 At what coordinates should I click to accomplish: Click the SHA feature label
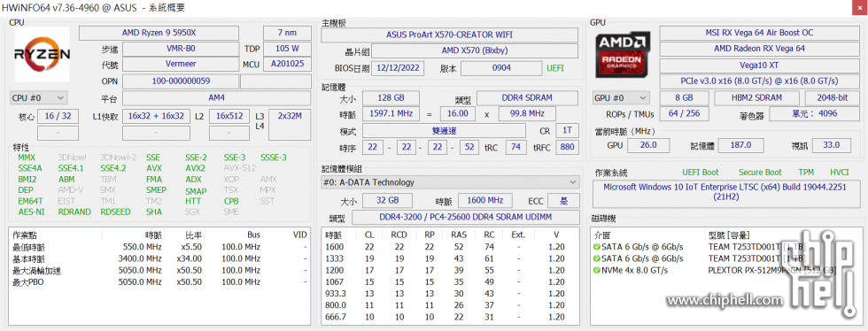point(154,212)
